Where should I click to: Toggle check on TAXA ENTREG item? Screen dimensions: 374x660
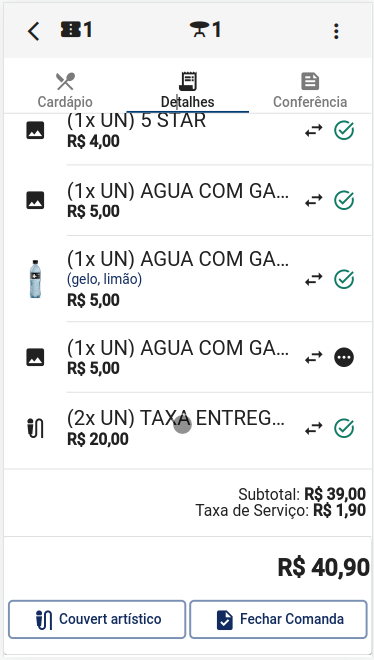tap(344, 428)
